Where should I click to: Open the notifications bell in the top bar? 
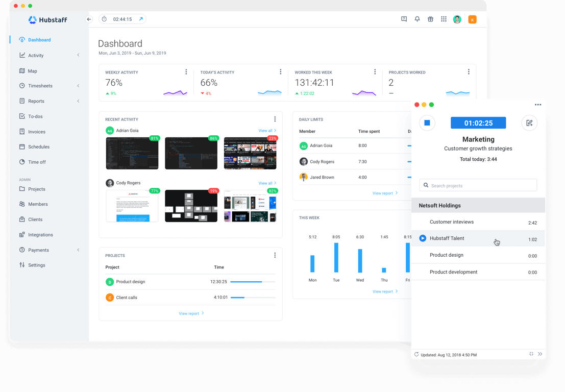pos(416,19)
